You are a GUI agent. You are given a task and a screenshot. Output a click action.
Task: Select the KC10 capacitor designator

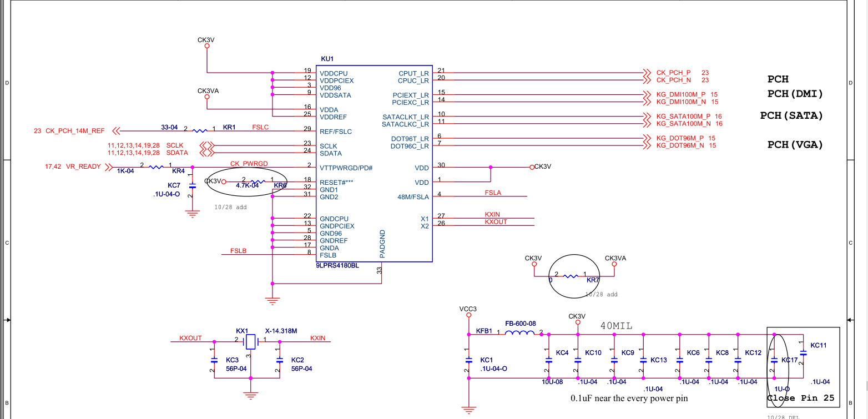(593, 352)
